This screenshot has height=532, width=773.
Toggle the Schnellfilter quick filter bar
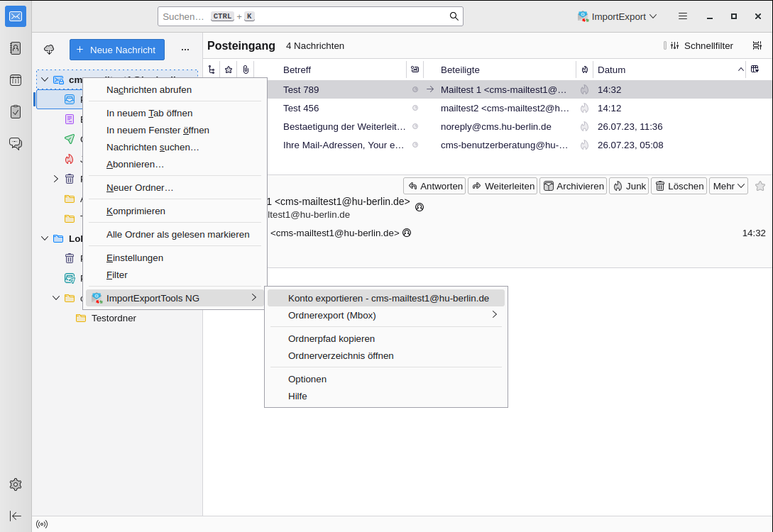(x=698, y=45)
